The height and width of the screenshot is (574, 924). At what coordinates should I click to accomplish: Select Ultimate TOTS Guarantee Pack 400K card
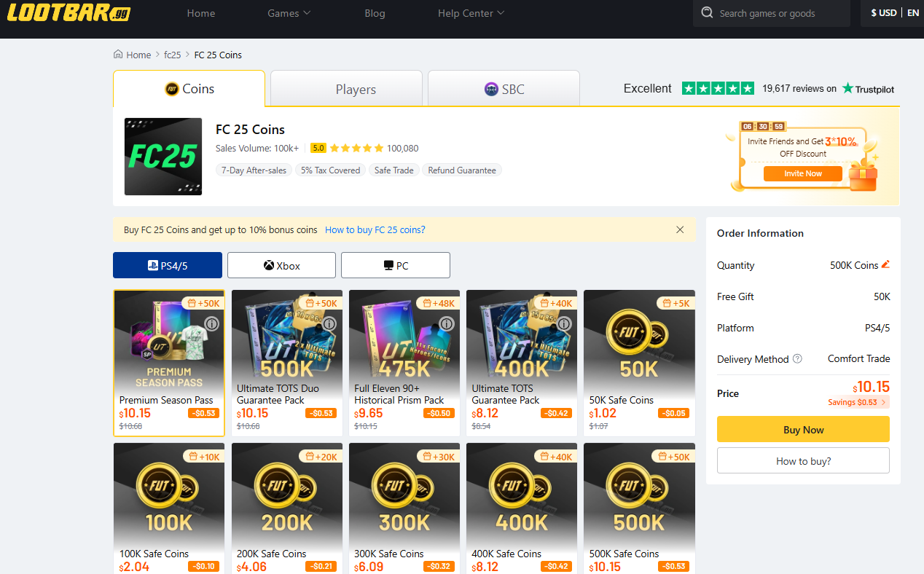pyautogui.click(x=522, y=363)
